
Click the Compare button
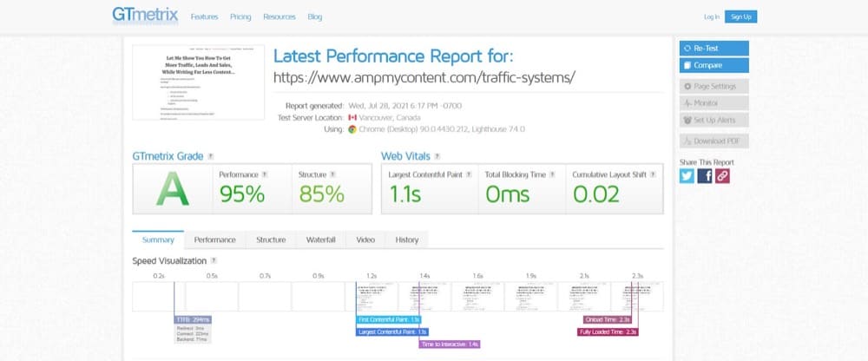[x=713, y=65]
